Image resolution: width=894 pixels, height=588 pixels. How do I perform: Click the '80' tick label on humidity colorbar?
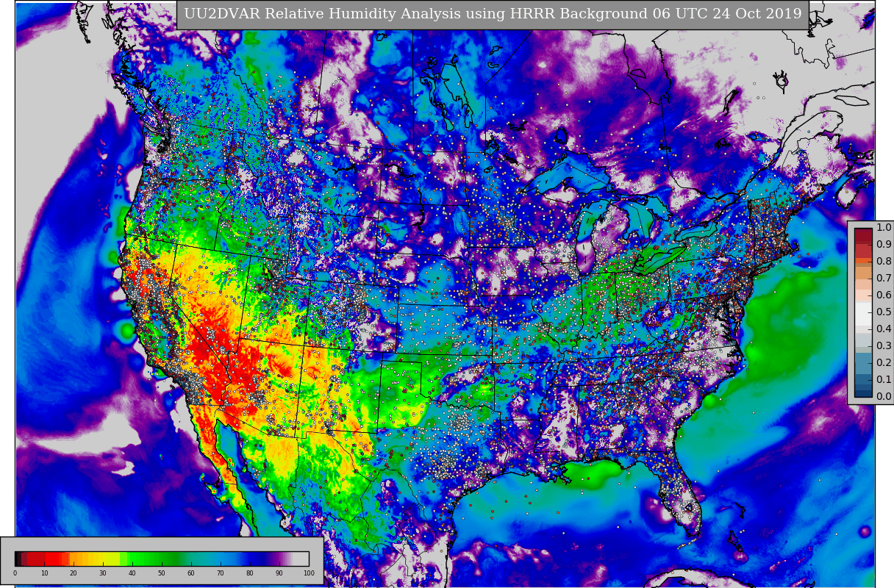pyautogui.click(x=250, y=573)
